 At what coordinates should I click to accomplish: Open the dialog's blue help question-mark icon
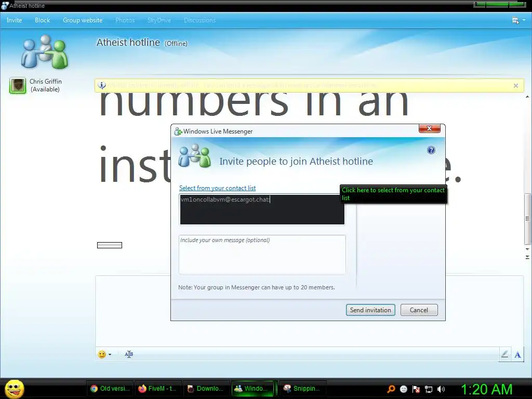point(431,150)
